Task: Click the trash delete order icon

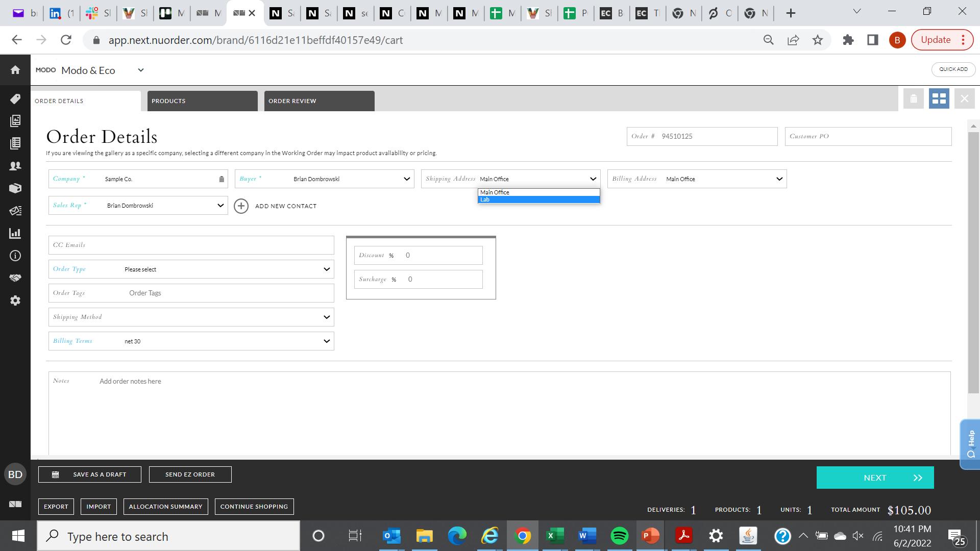Action: click(x=913, y=99)
